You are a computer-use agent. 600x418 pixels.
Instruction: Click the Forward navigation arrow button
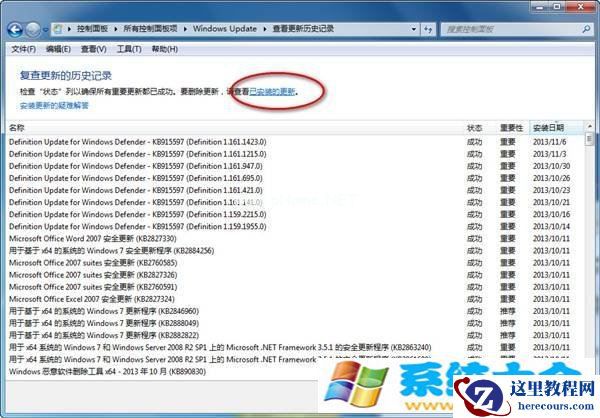[x=33, y=29]
